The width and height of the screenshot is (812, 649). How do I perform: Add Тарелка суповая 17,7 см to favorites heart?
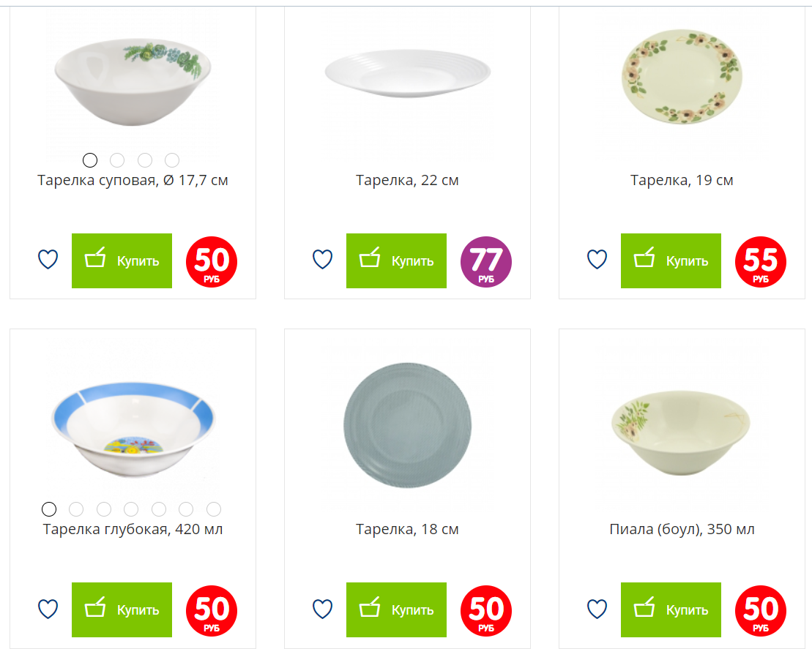coord(48,259)
